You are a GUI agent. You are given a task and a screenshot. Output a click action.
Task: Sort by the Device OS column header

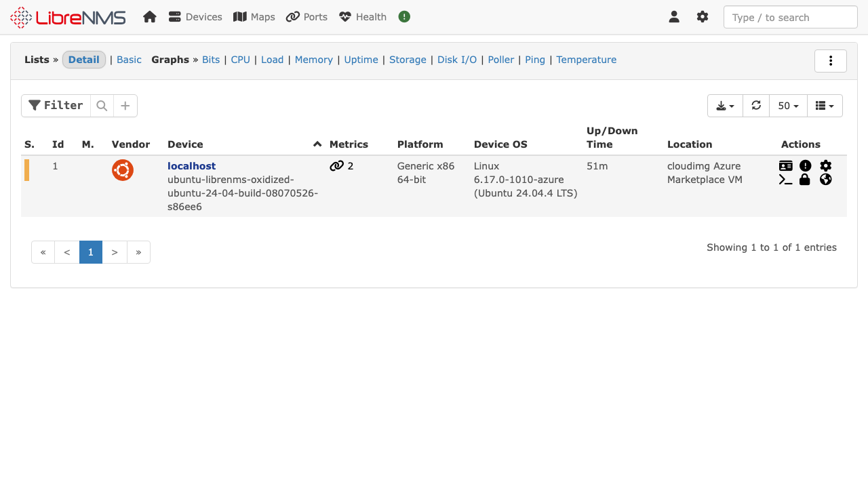coord(500,144)
